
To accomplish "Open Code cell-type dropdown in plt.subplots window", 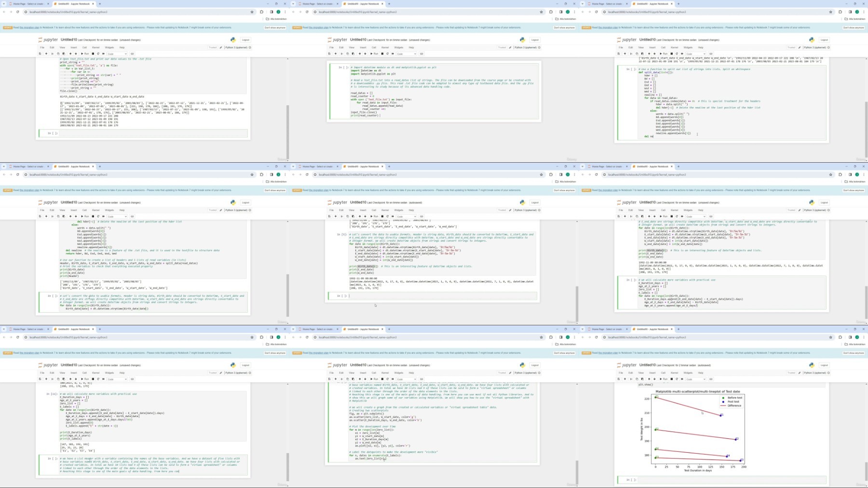I will [x=407, y=379].
